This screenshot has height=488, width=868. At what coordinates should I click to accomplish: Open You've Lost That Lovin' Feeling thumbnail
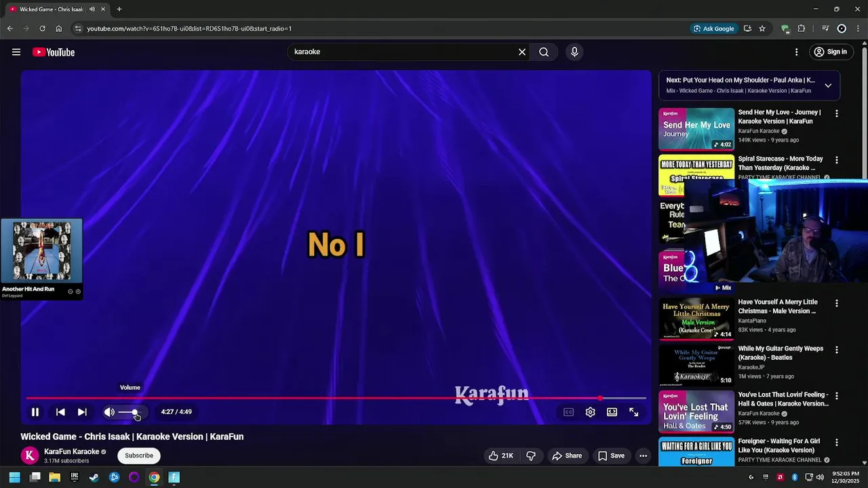pos(696,411)
